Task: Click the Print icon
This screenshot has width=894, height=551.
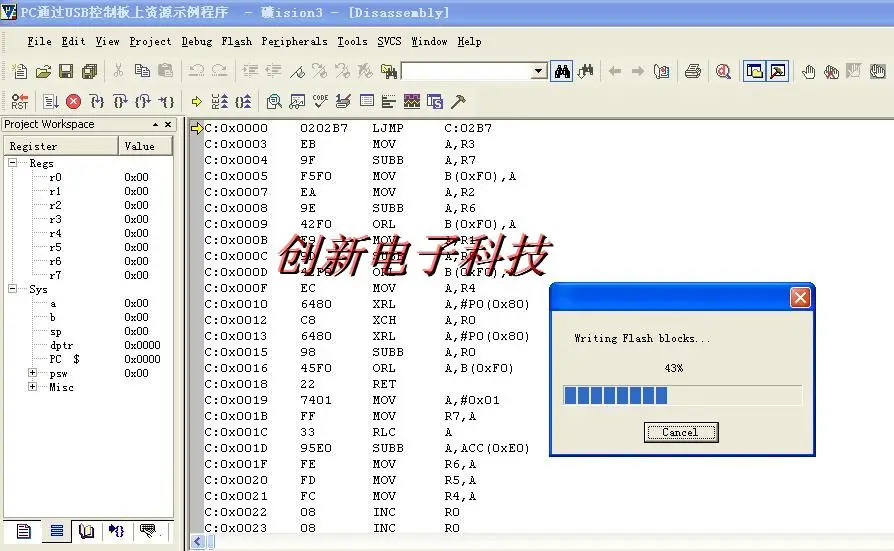Action: coord(693,71)
